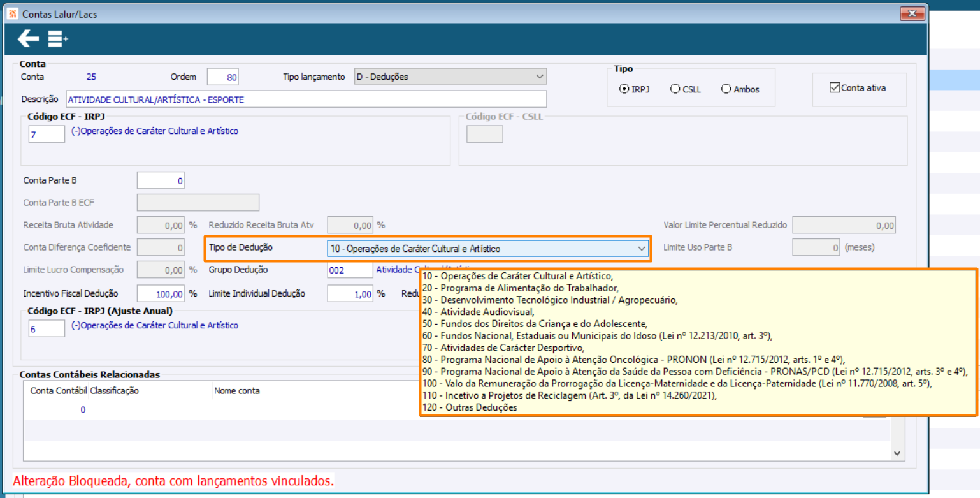Click the Código ECF - IRPJ code field
This screenshot has width=980, height=498.
click(47, 134)
